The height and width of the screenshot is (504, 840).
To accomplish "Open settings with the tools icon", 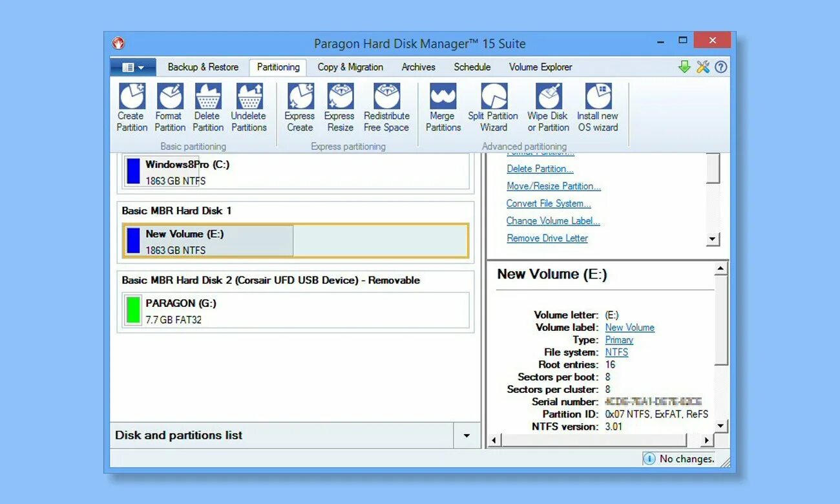I will (703, 67).
